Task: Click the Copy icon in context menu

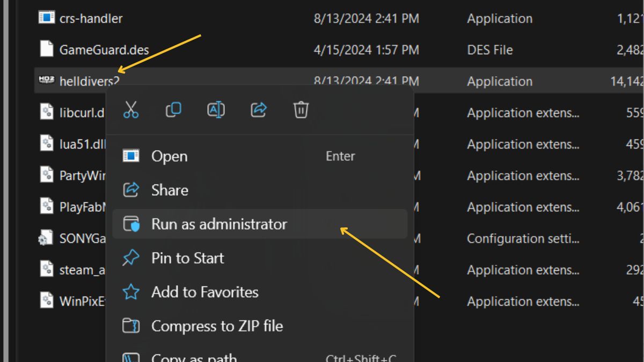Action: tap(173, 110)
